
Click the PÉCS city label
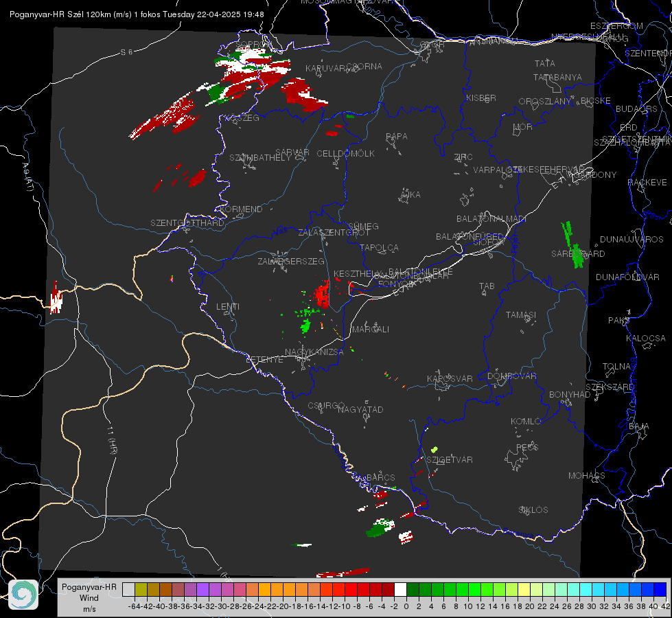[x=527, y=447]
